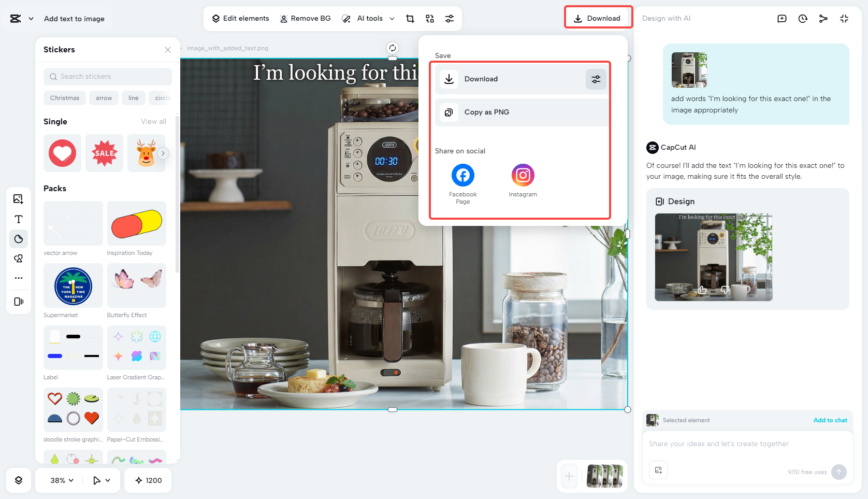The image size is (868, 499).
Task: Select the Christmas sticker filter tag
Action: pos(64,98)
